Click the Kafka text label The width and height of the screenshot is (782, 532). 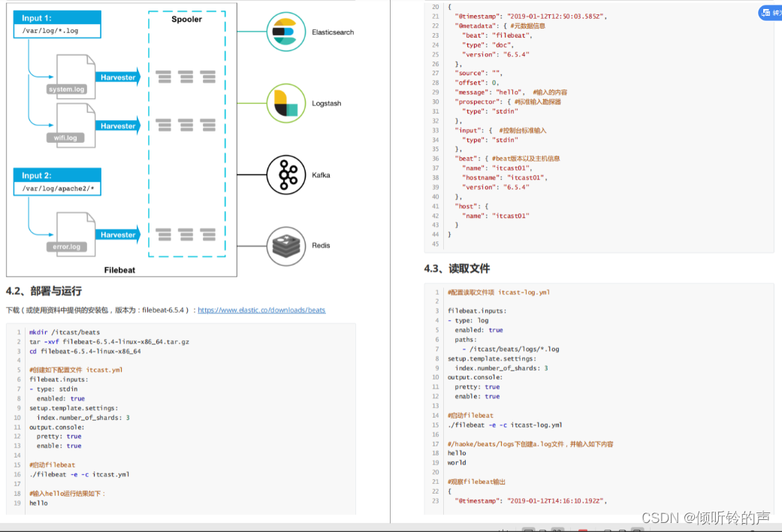(x=321, y=175)
